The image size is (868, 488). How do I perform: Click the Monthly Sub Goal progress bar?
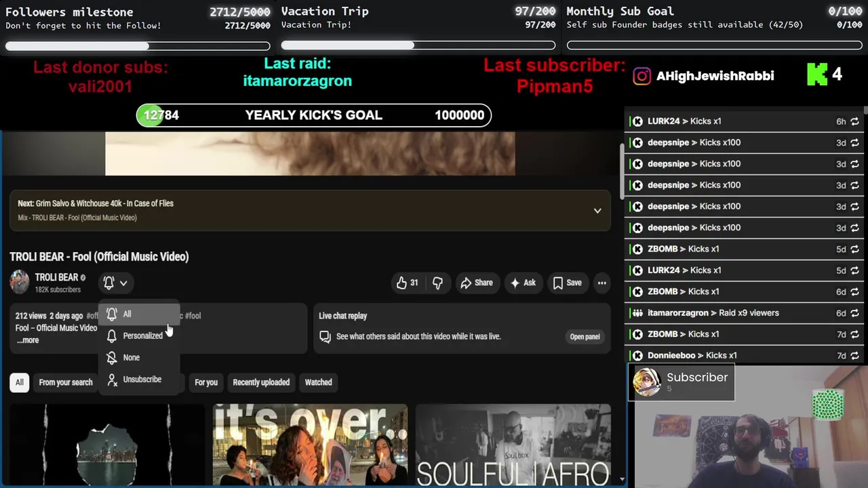[715, 45]
